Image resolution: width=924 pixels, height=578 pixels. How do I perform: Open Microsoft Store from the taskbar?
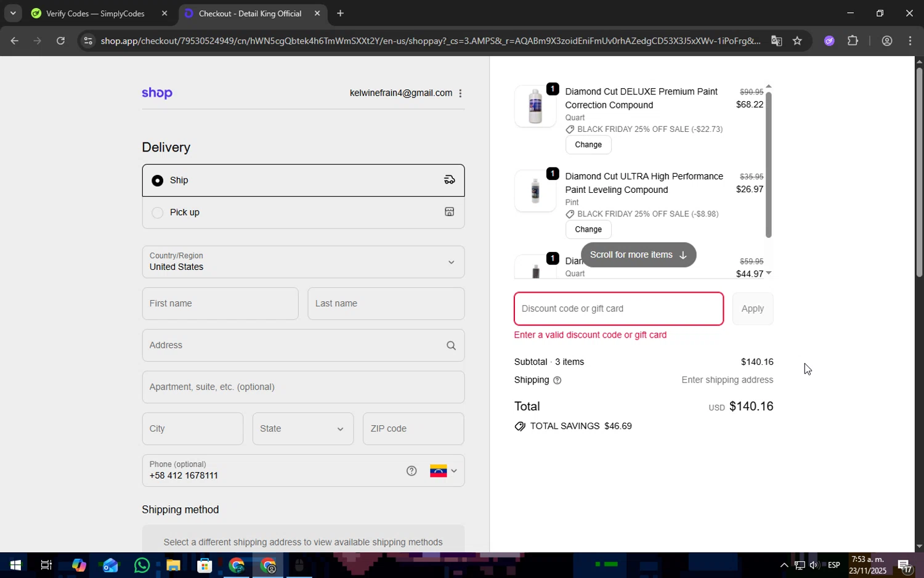tap(205, 566)
